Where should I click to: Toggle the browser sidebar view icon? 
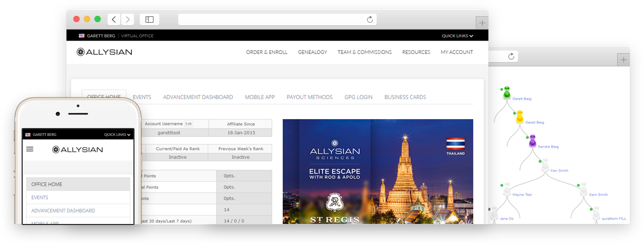pos(149,19)
